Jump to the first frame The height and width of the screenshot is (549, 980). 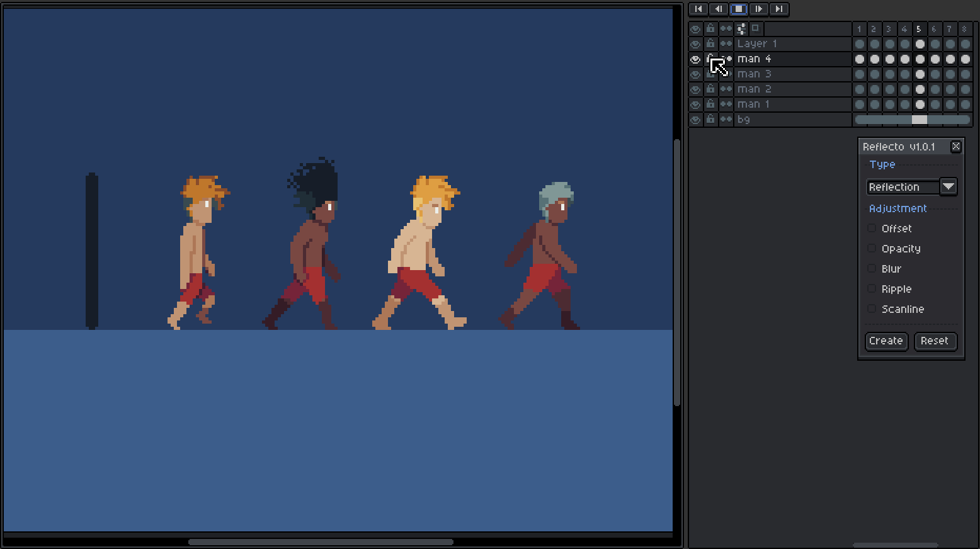(698, 9)
